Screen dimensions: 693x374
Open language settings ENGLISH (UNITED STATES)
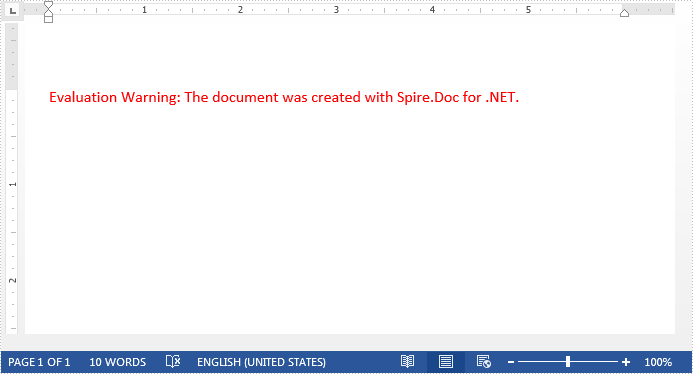261,362
